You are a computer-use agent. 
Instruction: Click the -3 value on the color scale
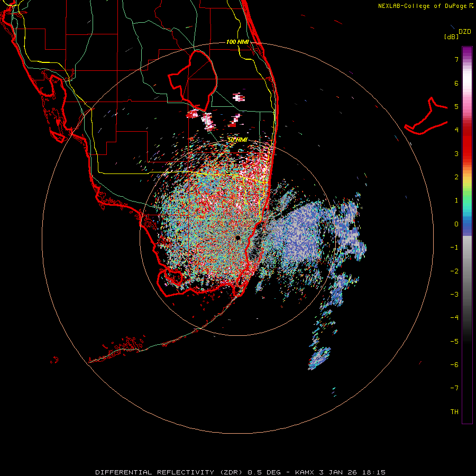[454, 294]
